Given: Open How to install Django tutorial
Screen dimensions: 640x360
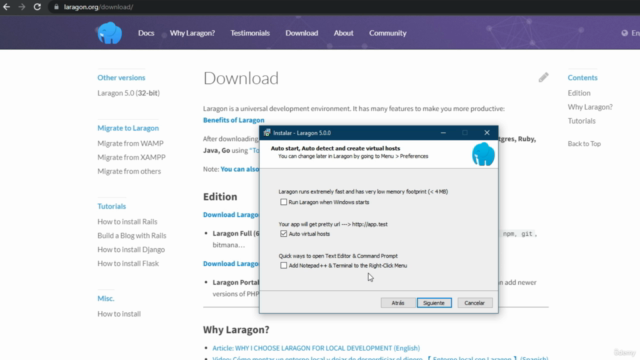Looking at the screenshot, I should 131,249.
